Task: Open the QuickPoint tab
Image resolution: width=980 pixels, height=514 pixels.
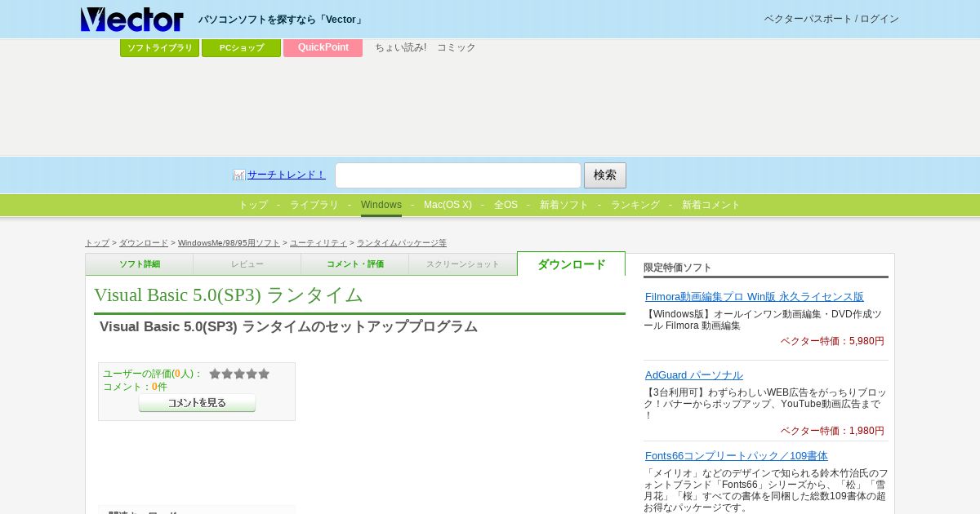Action: [x=323, y=47]
